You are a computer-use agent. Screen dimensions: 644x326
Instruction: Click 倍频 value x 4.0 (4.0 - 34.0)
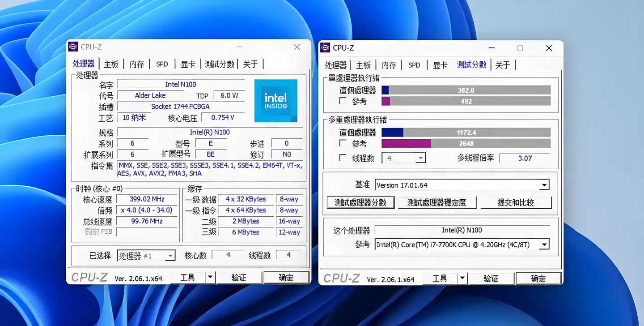click(x=147, y=210)
